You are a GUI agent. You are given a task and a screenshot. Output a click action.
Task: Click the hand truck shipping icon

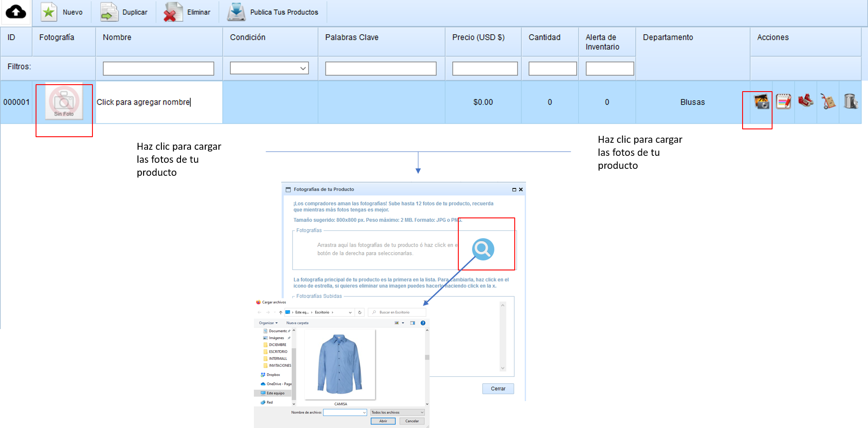click(x=828, y=102)
